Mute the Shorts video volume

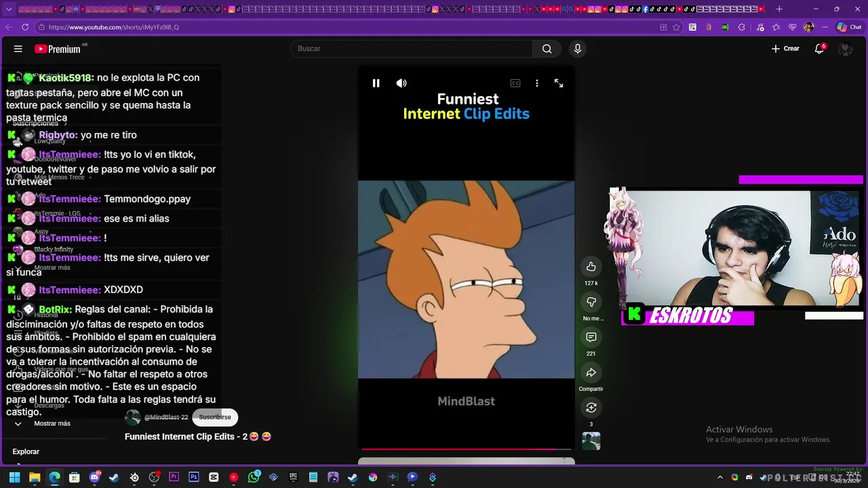pos(401,83)
